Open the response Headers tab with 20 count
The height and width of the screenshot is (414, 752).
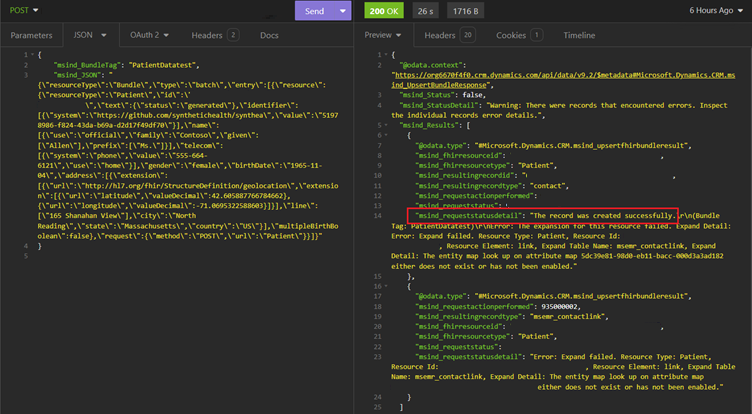click(449, 35)
